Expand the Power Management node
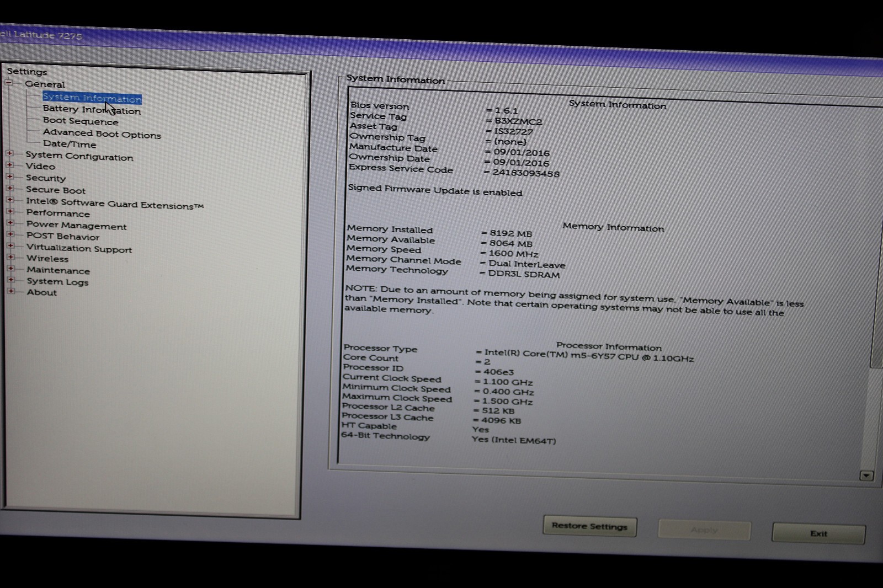The image size is (883, 588). pos(10,223)
